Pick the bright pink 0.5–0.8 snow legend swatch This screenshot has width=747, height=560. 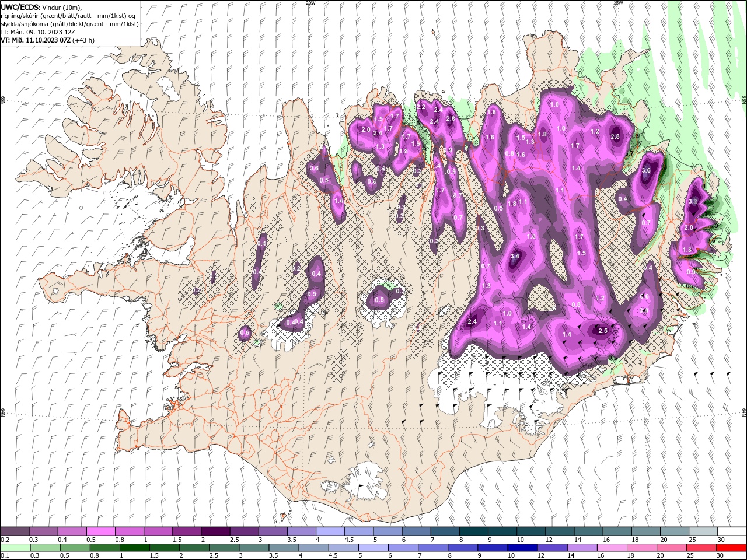click(102, 531)
